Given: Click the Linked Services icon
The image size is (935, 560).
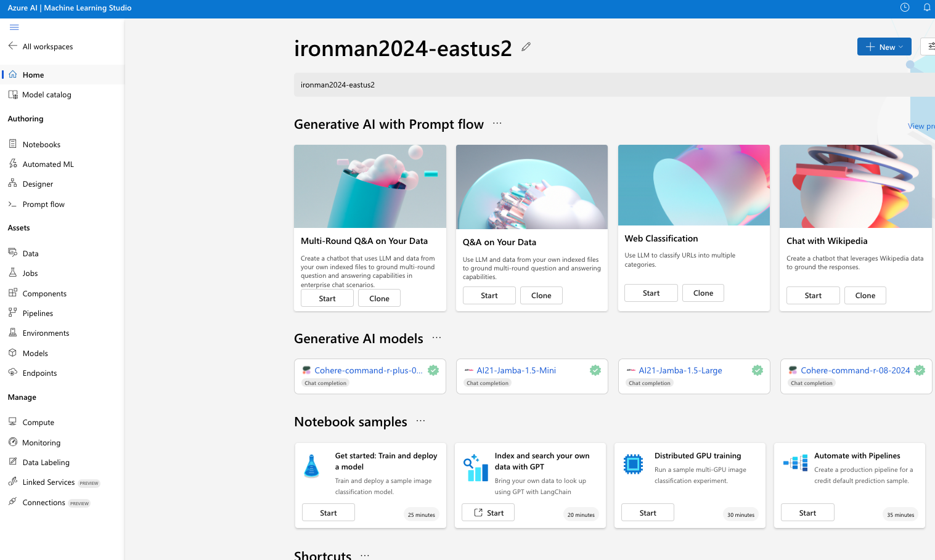Looking at the screenshot, I should click(x=13, y=482).
